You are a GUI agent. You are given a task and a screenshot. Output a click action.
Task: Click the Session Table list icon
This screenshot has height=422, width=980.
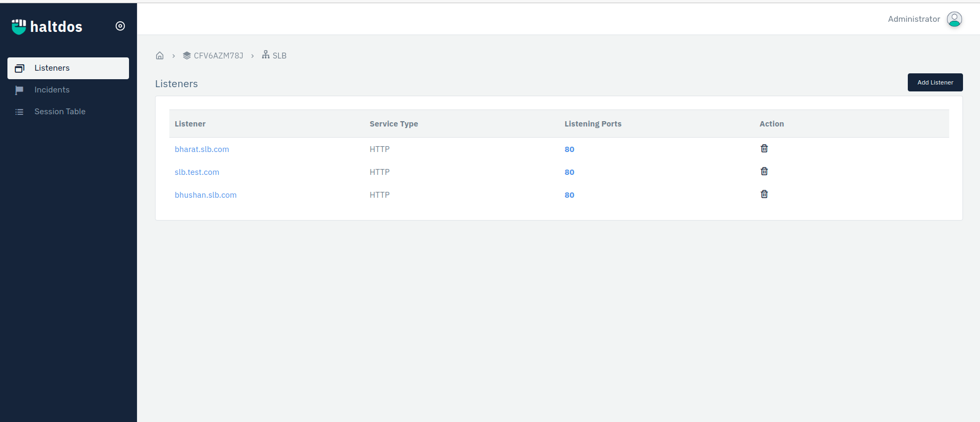click(20, 112)
